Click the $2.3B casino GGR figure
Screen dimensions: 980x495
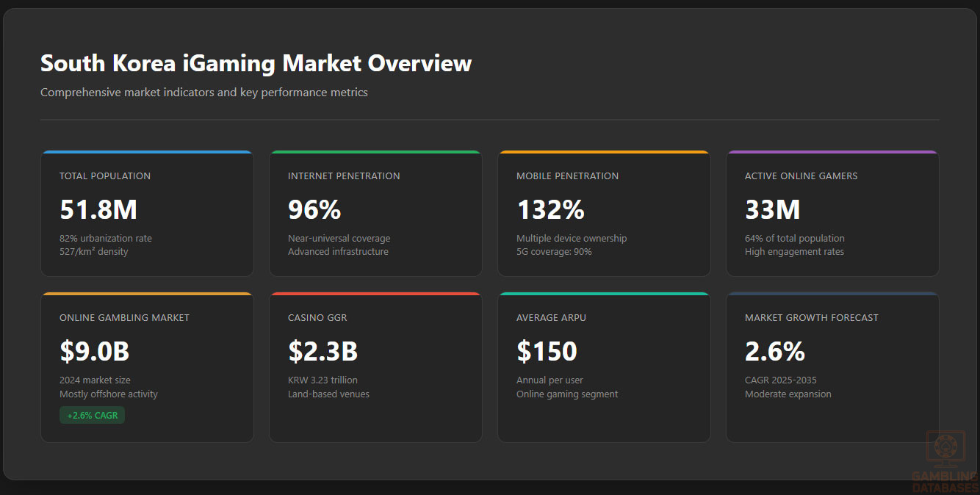323,352
